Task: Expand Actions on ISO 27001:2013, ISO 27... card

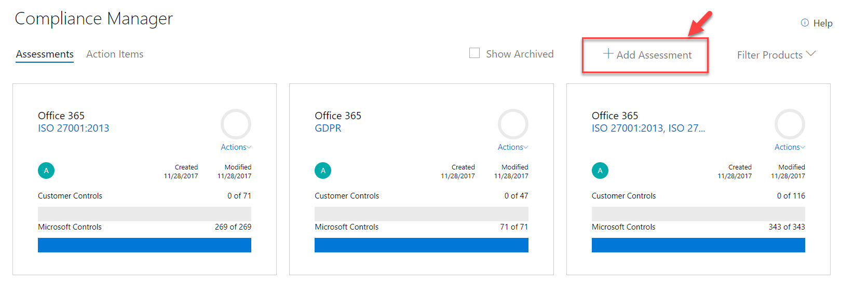Action: 790,147
